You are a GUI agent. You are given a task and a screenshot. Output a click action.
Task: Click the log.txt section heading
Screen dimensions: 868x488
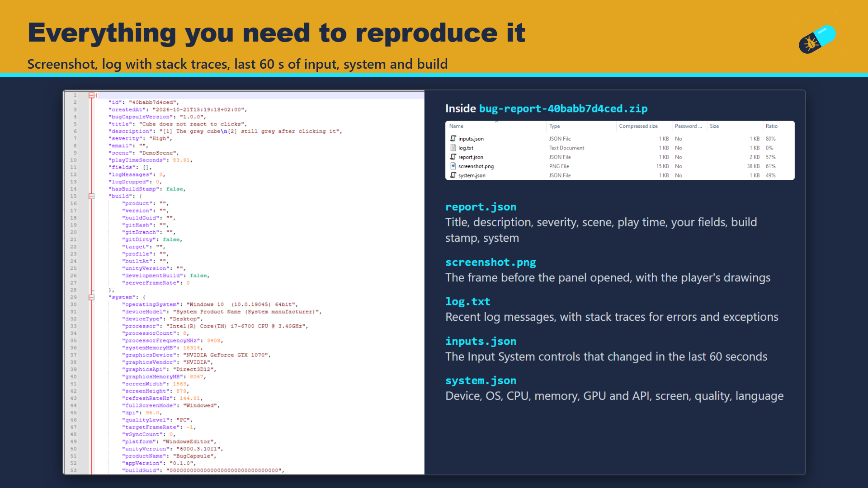[467, 301]
